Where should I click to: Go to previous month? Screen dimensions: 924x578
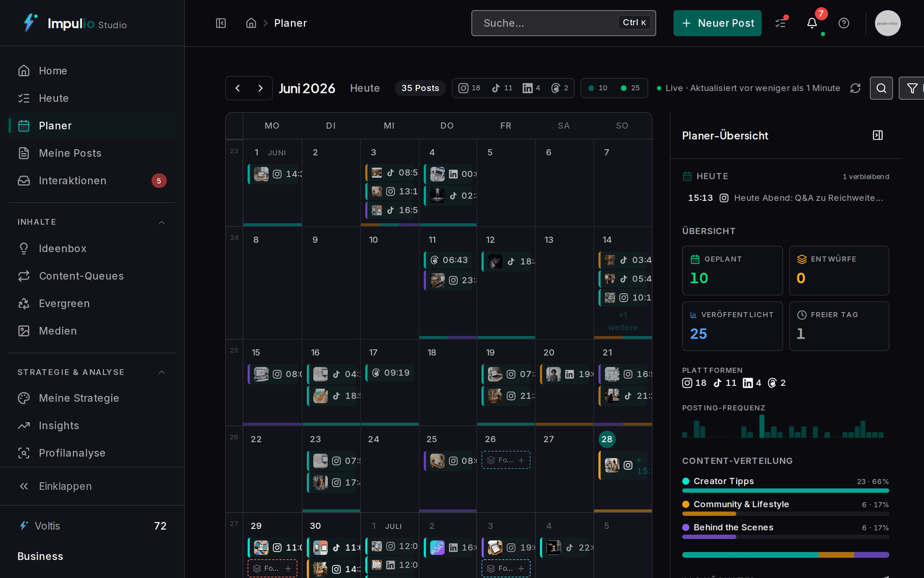238,88
